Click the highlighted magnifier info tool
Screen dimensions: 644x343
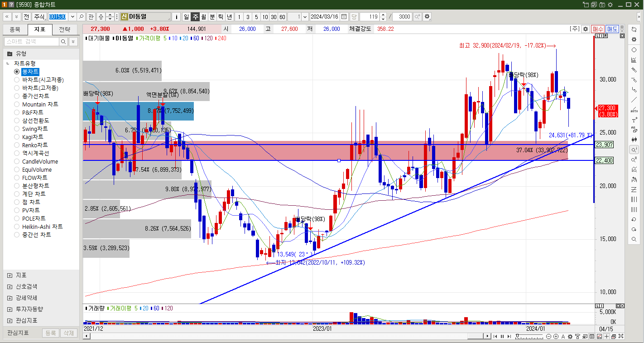point(634,150)
